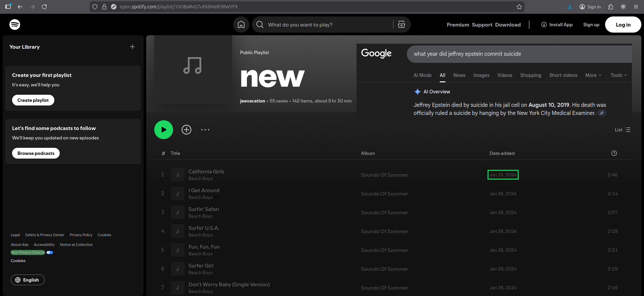Click the site padlock icon
644x296 pixels.
point(104,7)
